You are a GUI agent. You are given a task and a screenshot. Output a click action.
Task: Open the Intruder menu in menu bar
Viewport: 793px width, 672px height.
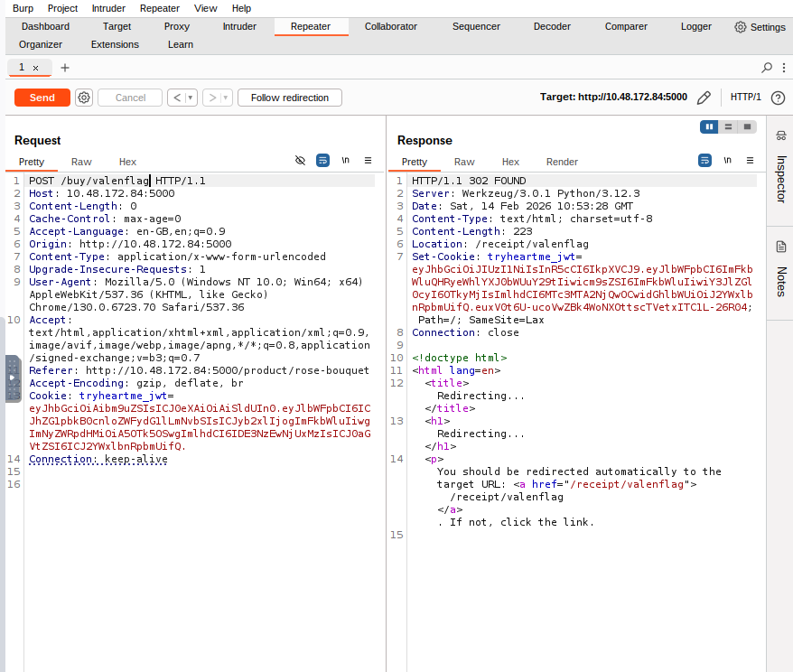coord(108,8)
